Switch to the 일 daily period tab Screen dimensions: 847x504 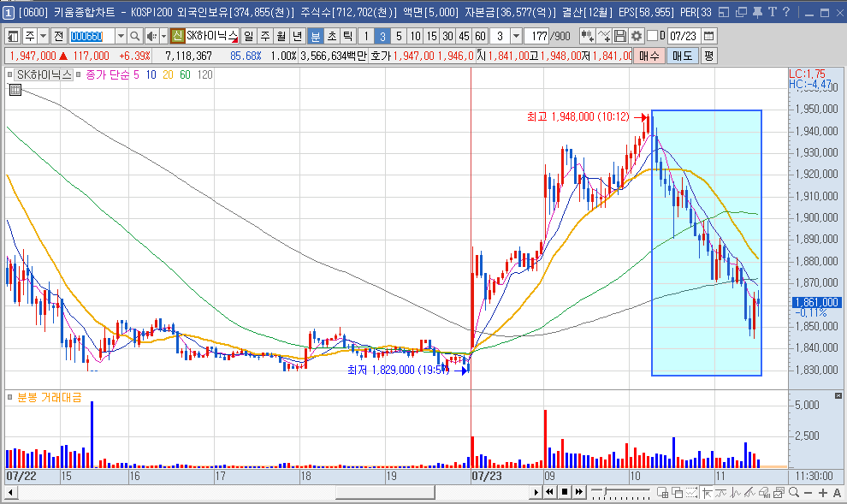pos(248,36)
